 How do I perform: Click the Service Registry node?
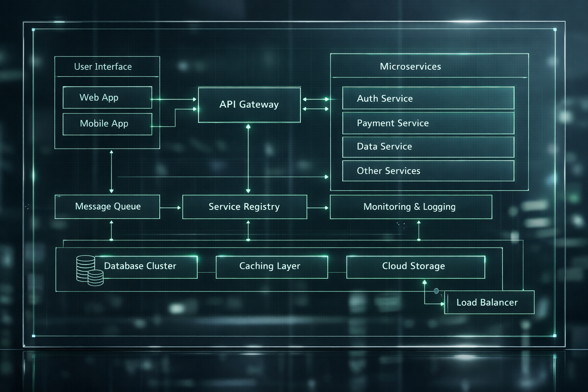245,207
